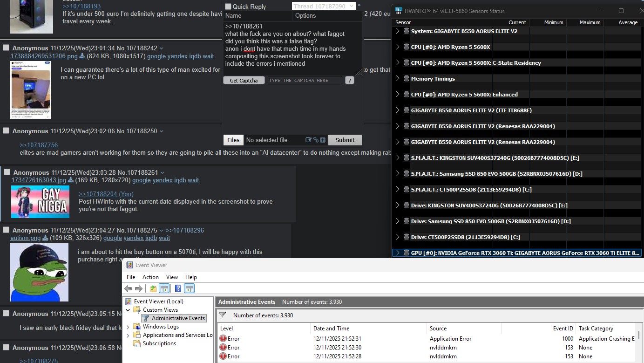Open the Action menu in Event Viewer
This screenshot has width=644, height=363.
150,277
